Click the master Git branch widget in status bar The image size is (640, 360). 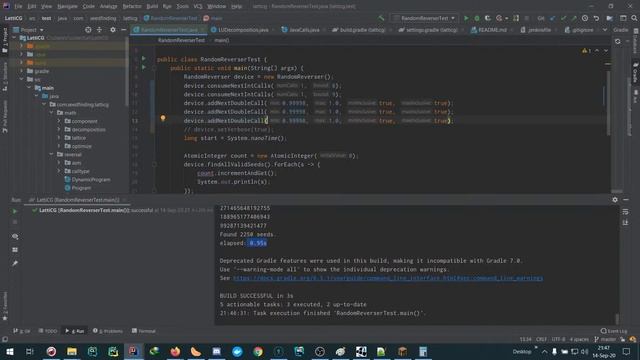click(x=605, y=340)
